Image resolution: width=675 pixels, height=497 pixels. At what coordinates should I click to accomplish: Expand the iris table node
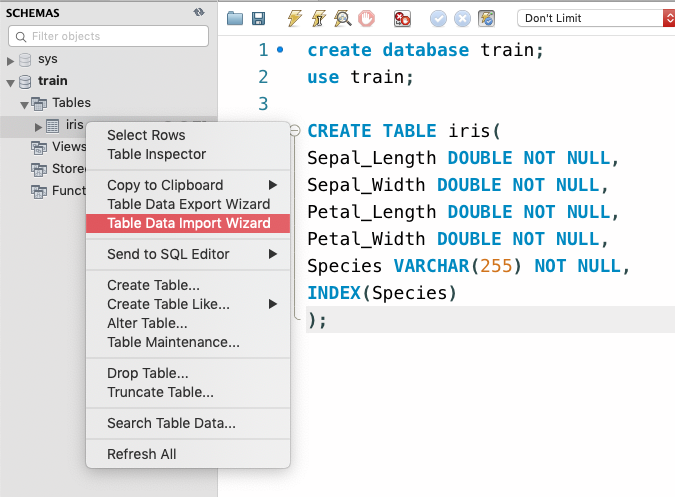click(x=38, y=127)
